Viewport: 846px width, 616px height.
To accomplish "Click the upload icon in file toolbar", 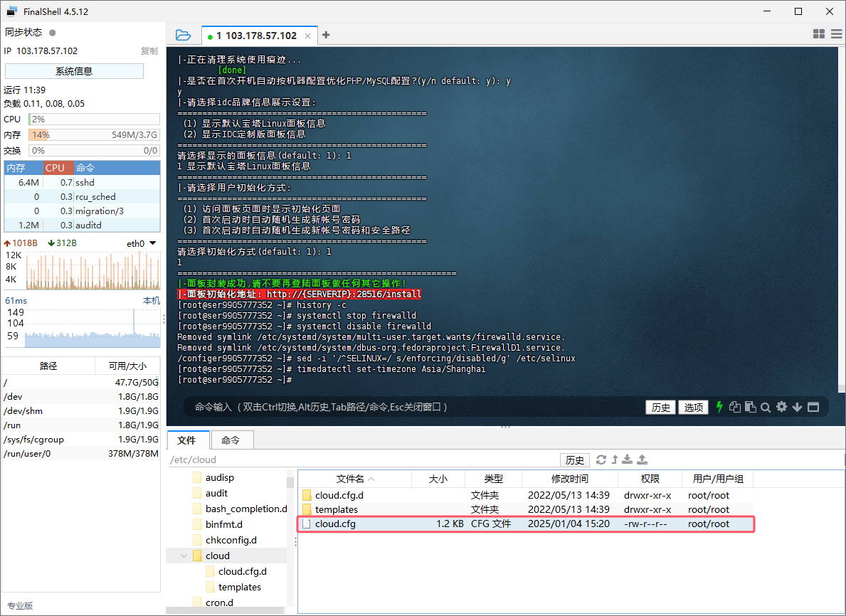I will (x=643, y=460).
